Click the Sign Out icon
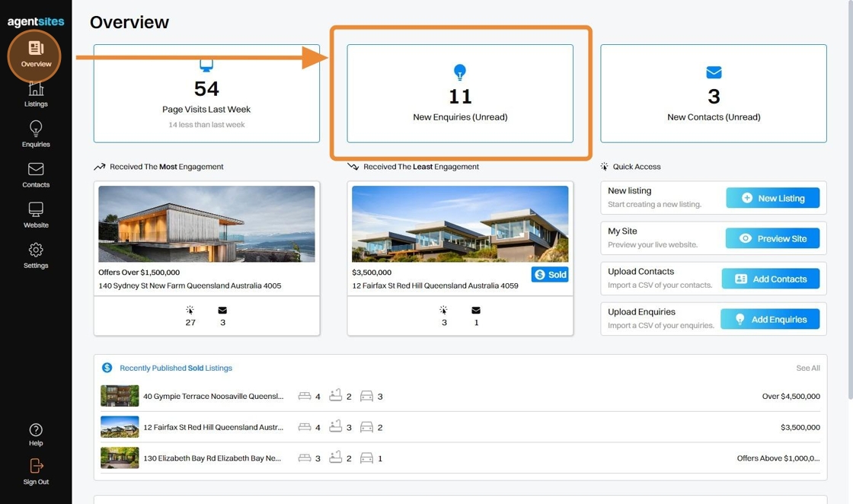The width and height of the screenshot is (853, 504). tap(36, 466)
